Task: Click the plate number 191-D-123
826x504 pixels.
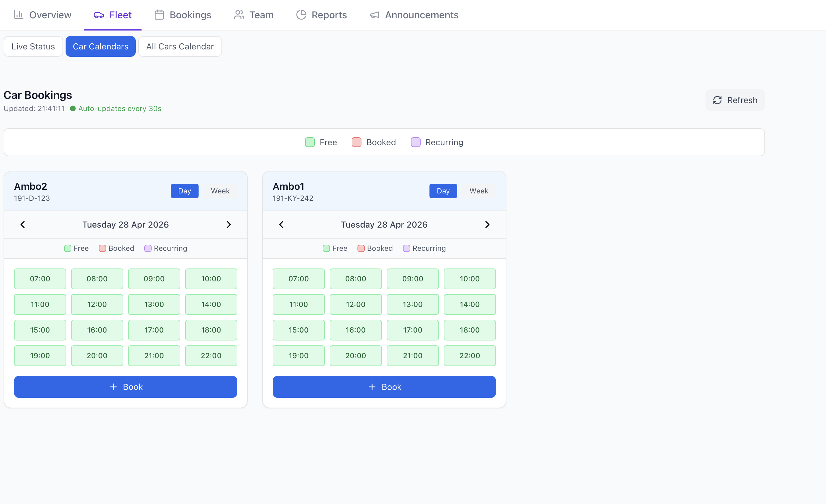Action: pos(32,198)
